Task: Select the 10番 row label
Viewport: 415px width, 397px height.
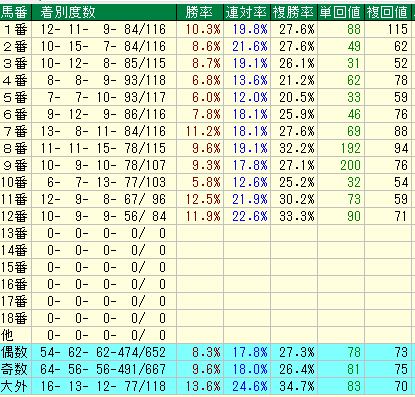Action: (x=15, y=183)
